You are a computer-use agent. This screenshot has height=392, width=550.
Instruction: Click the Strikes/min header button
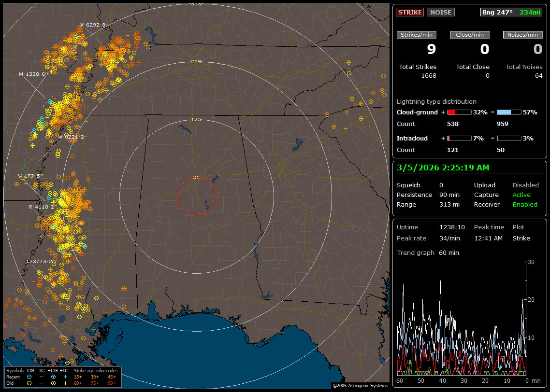pos(417,35)
